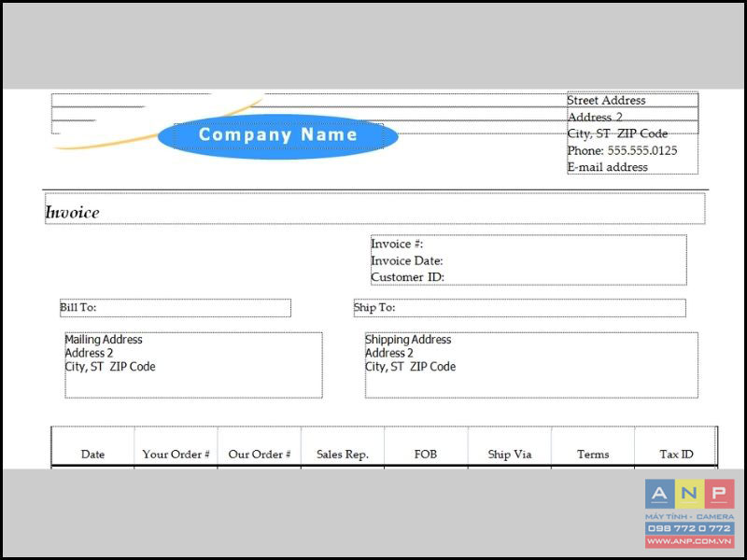This screenshot has height=560, width=747.
Task: Click the Phone: 555.555.0125 line
Action: click(622, 150)
